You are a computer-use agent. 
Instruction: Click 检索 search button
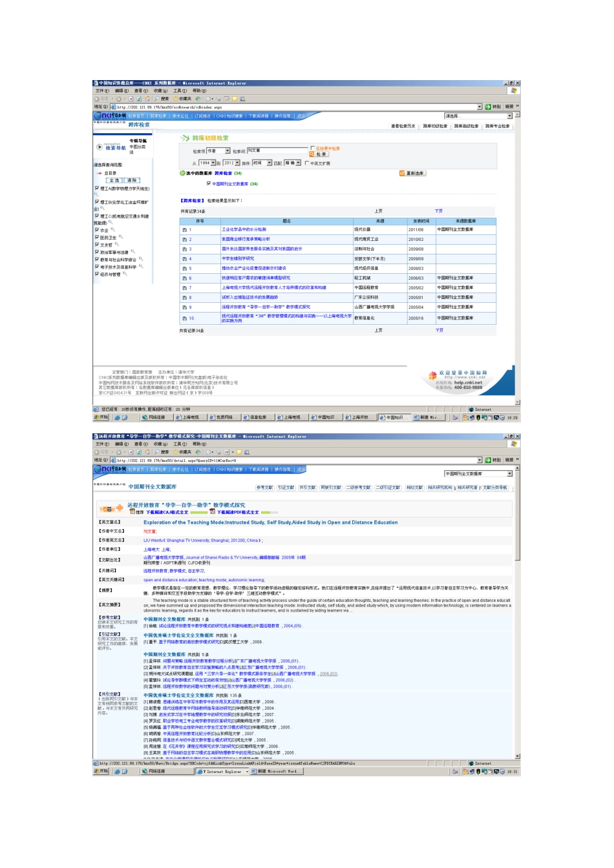(x=319, y=154)
